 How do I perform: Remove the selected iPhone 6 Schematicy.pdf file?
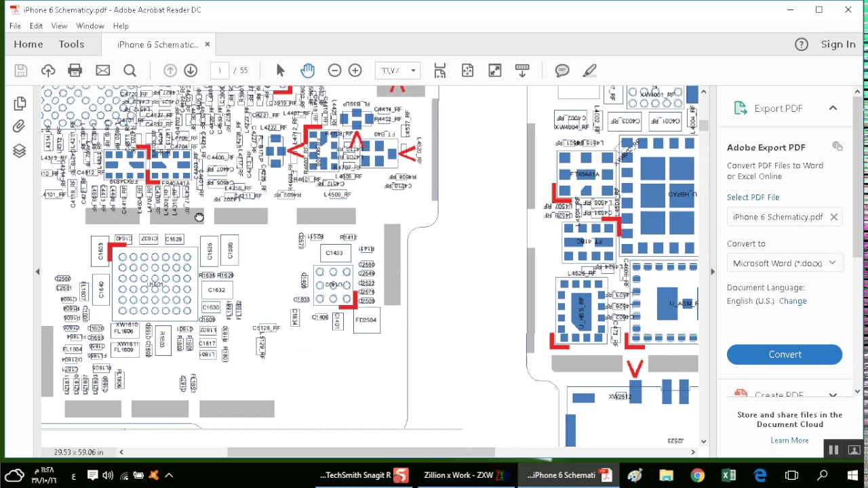pyautogui.click(x=834, y=217)
